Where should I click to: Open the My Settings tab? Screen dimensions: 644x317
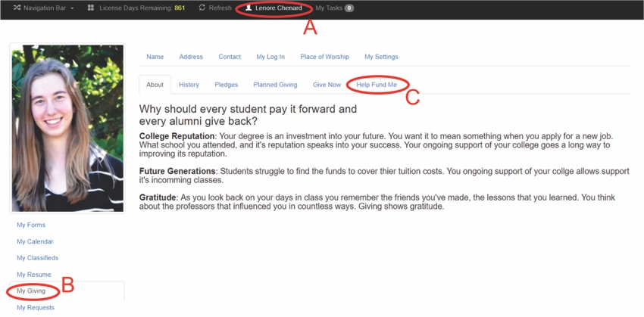381,57
